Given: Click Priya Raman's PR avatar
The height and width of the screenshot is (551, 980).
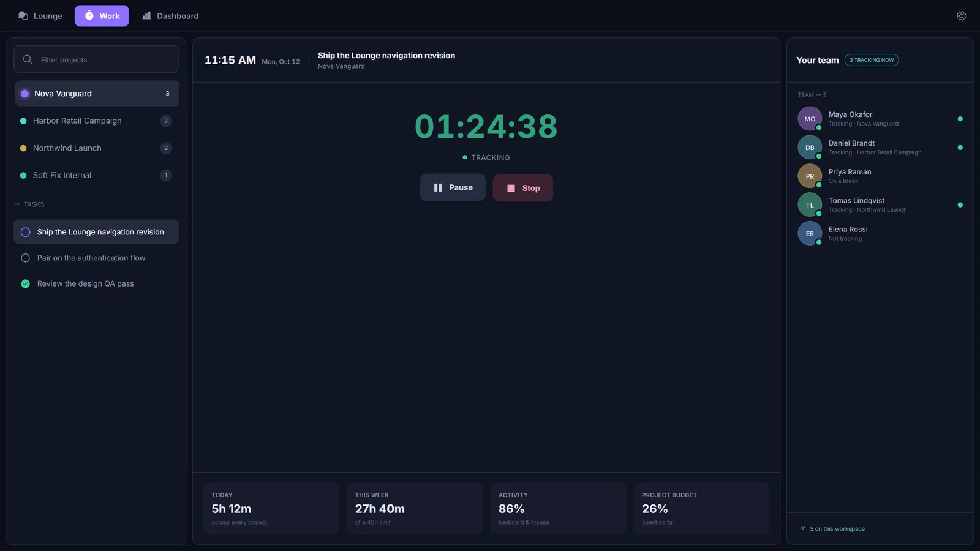Looking at the screenshot, I should click(810, 176).
